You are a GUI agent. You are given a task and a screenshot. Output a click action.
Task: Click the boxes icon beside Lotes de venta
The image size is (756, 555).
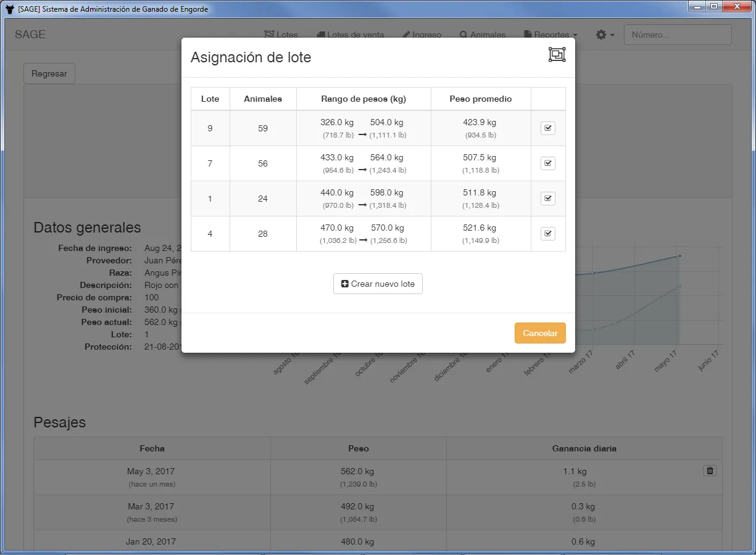coord(320,35)
